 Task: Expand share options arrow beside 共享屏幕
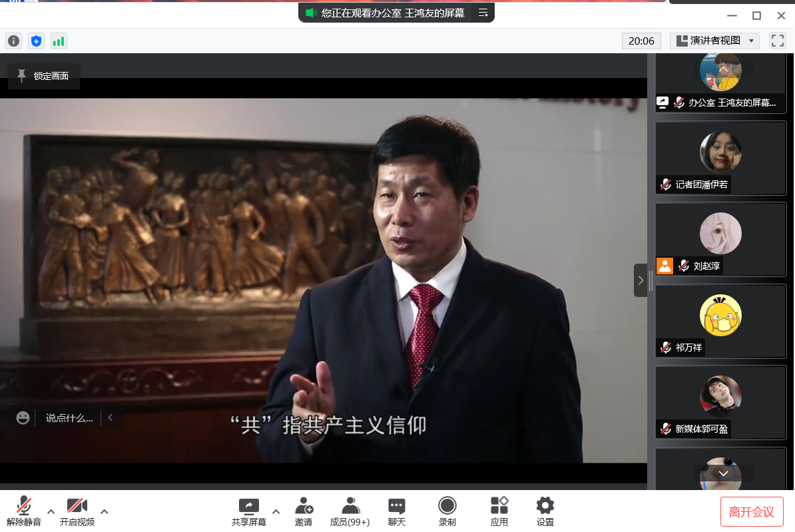(276, 511)
